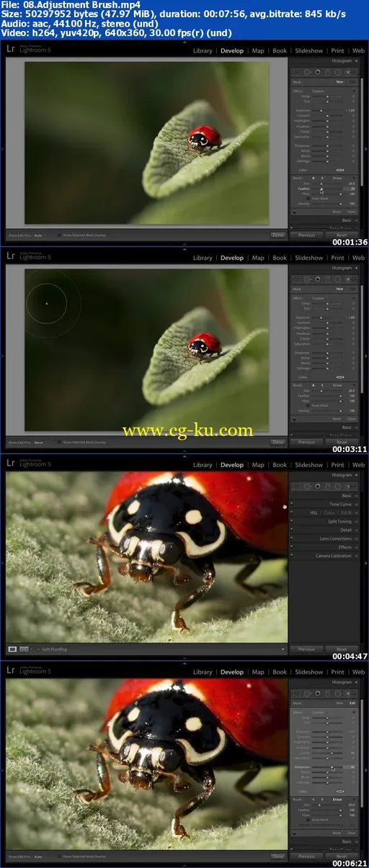Click Sharpness slider handle in 00:06:21 frame
The height and width of the screenshot is (868, 369).
[332, 767]
